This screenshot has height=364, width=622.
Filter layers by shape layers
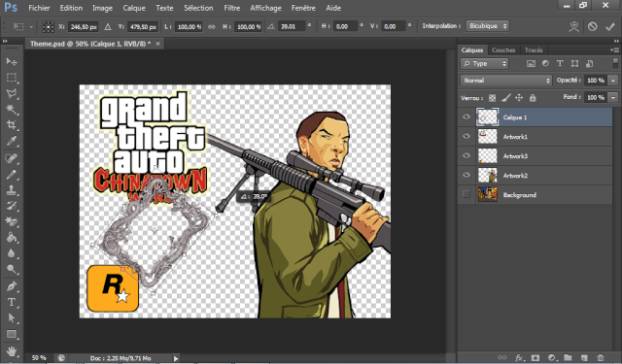tap(574, 64)
